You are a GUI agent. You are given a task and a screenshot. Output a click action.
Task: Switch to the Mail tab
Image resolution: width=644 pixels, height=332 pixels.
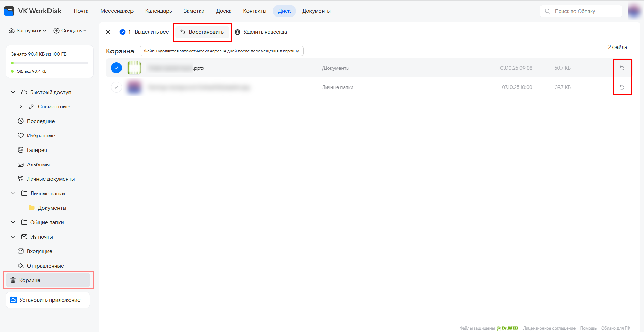81,11
